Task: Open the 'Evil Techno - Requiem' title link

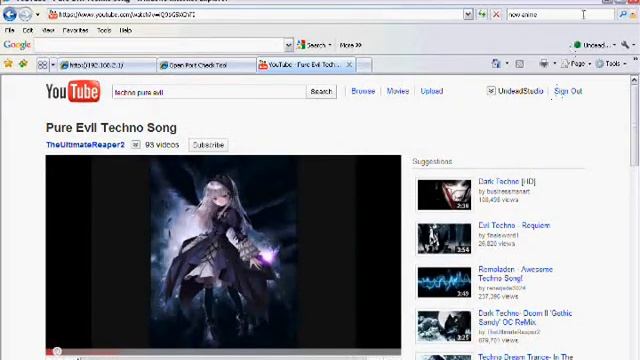Action: coord(514,225)
